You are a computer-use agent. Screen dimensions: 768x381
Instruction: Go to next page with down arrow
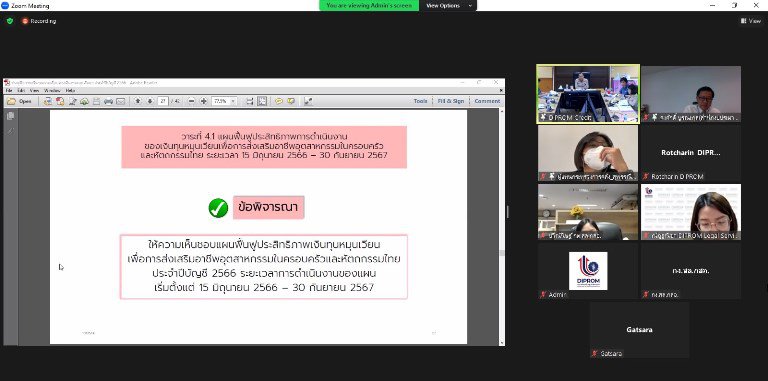point(150,101)
